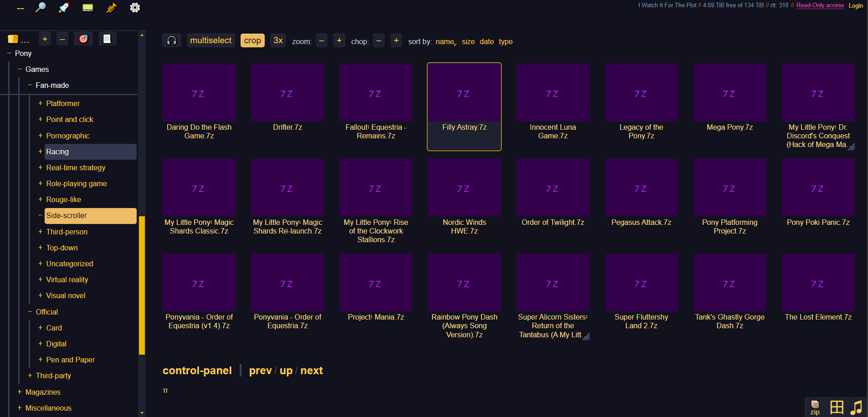Viewport: 868px width, 417px height.
Task: Open Pony Poki Panic.7z thumbnail
Action: (818, 188)
